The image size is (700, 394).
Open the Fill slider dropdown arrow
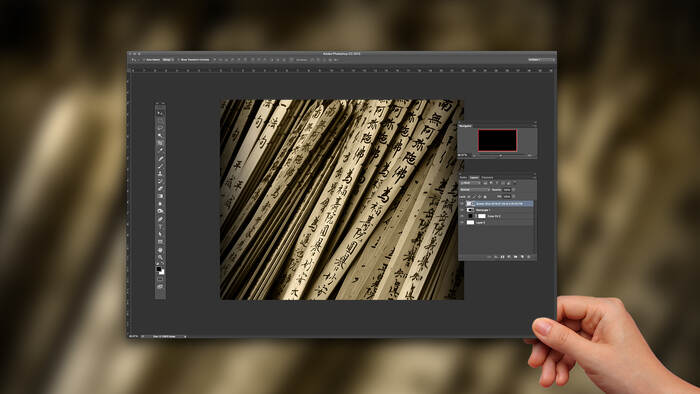tap(513, 196)
